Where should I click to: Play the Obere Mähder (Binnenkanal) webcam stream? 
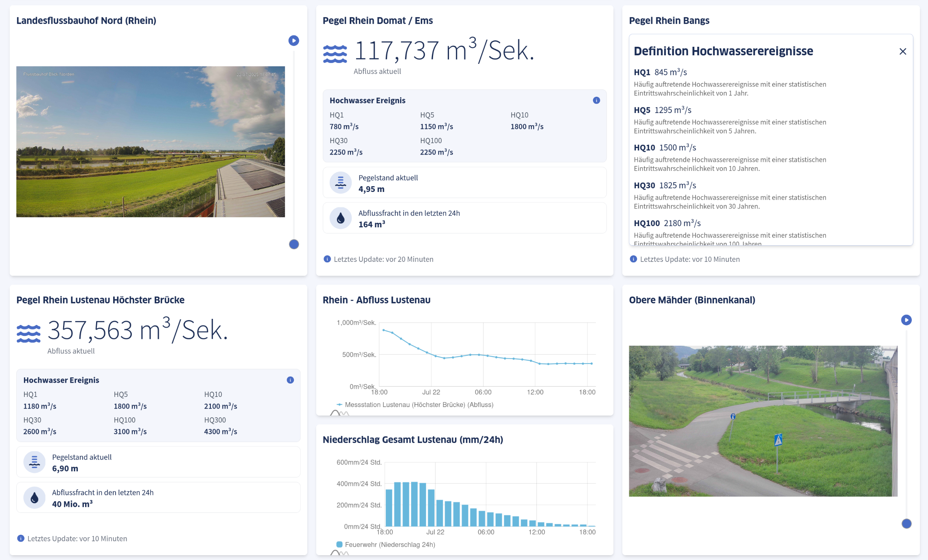click(906, 320)
